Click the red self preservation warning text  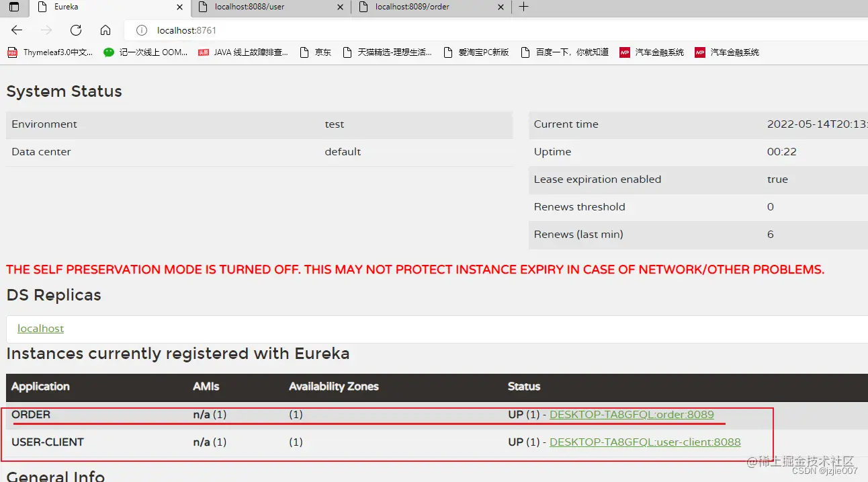(x=415, y=270)
